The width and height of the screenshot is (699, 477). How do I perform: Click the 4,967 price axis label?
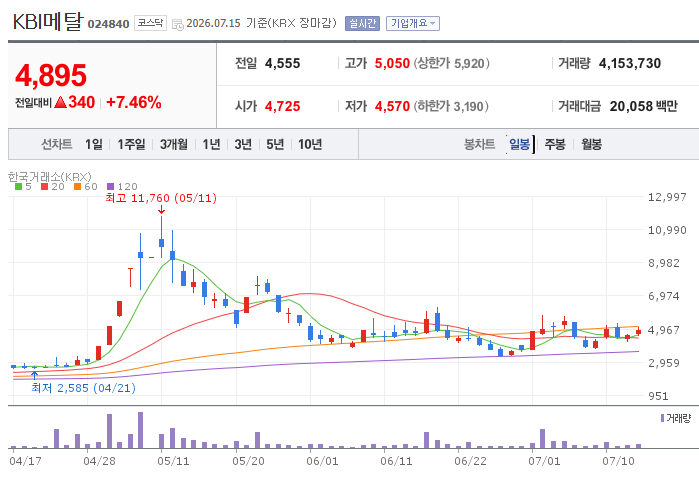tap(663, 330)
